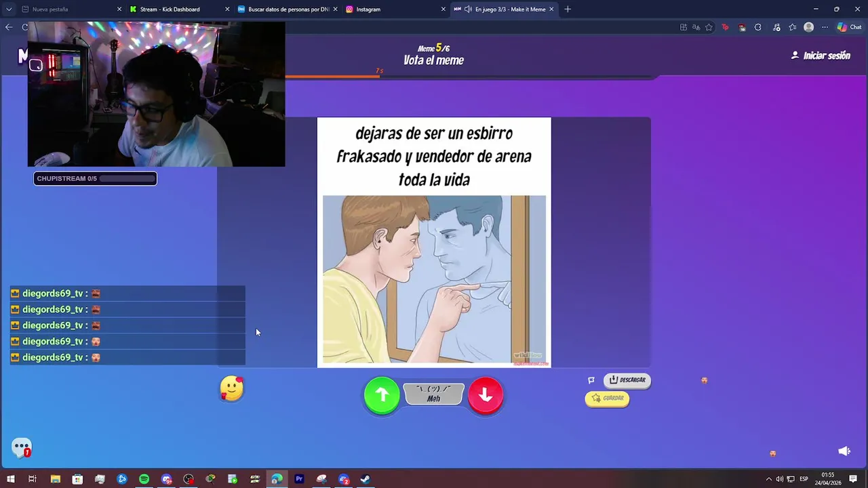Open the emoji reaction smiley

click(x=231, y=389)
